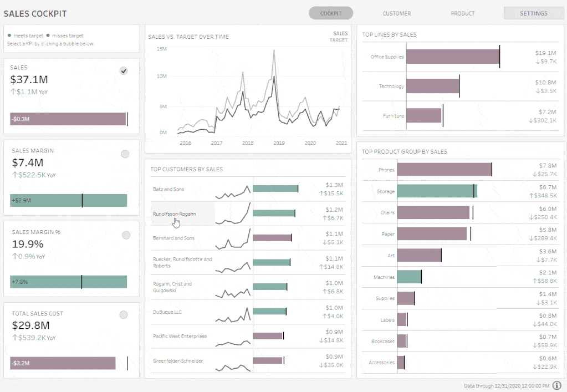Click the Storage product group bar
The width and height of the screenshot is (567, 392).
[x=436, y=191]
